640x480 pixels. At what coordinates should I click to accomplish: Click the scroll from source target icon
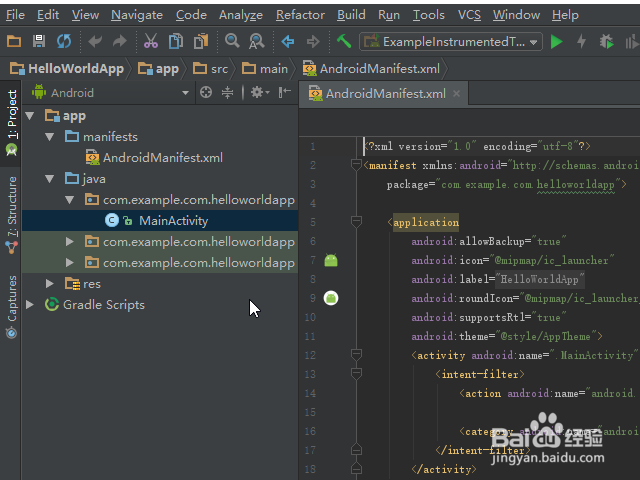point(206,93)
